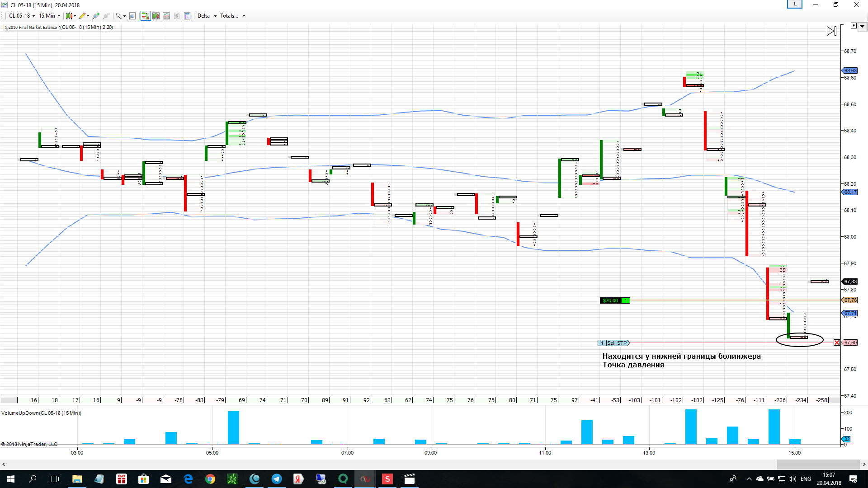Click the zoom out magnifier icon
The width and height of the screenshot is (868, 488).
pyautogui.click(x=106, y=16)
